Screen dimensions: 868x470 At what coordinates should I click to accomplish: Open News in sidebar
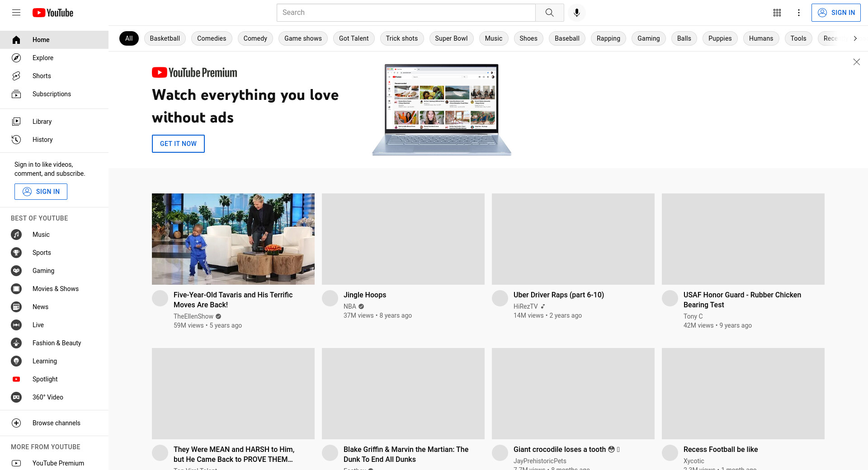coord(54,307)
